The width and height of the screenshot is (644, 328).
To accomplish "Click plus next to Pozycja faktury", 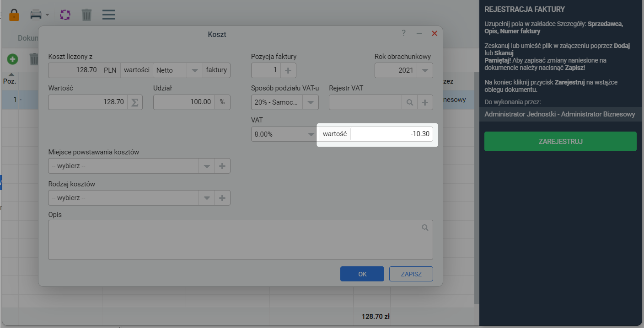I will pos(288,70).
